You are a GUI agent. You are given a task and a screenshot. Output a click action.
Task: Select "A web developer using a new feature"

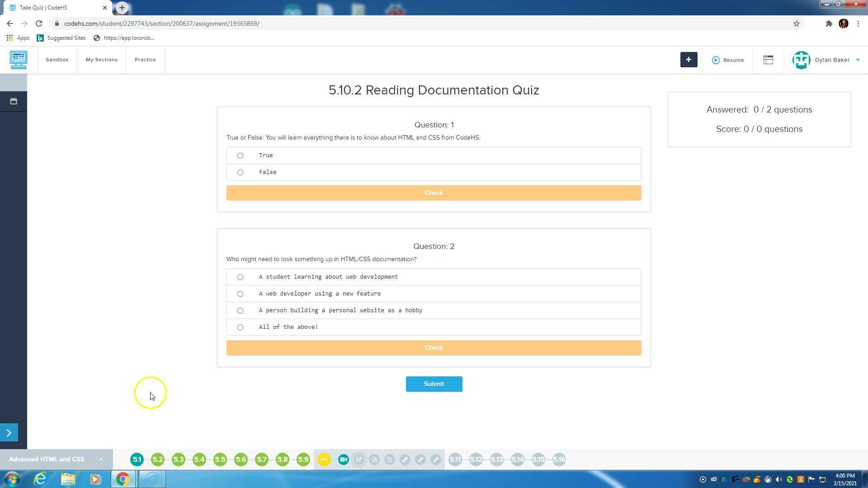tap(240, 294)
